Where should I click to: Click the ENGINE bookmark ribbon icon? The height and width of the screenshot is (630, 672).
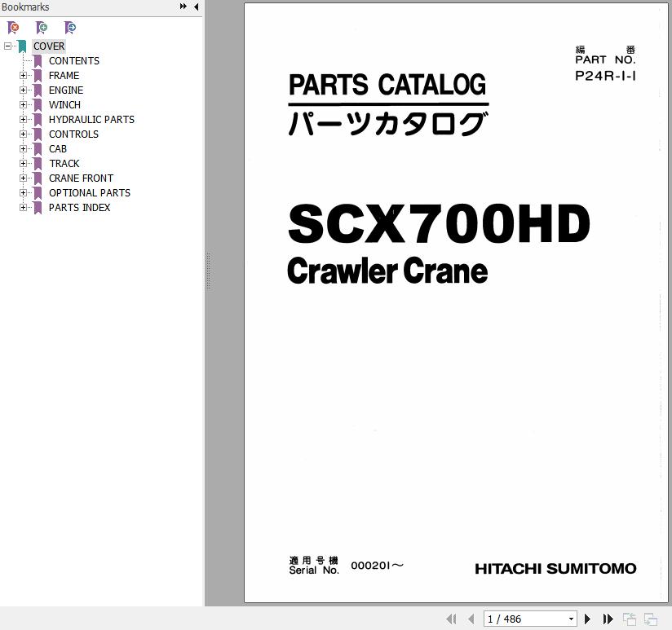[38, 90]
